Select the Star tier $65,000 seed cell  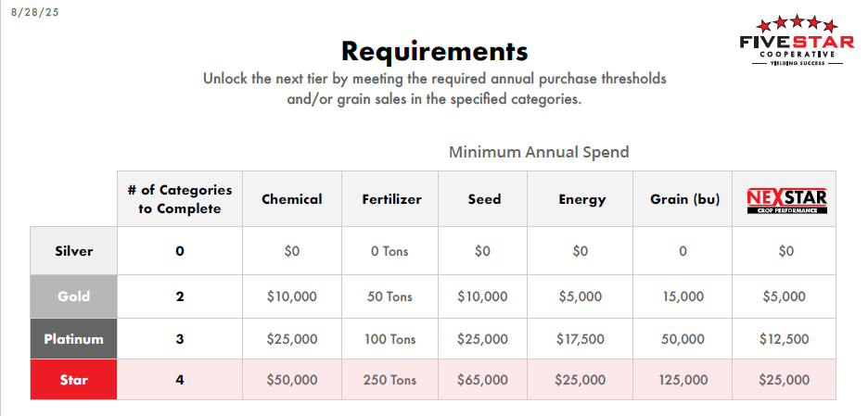[483, 380]
